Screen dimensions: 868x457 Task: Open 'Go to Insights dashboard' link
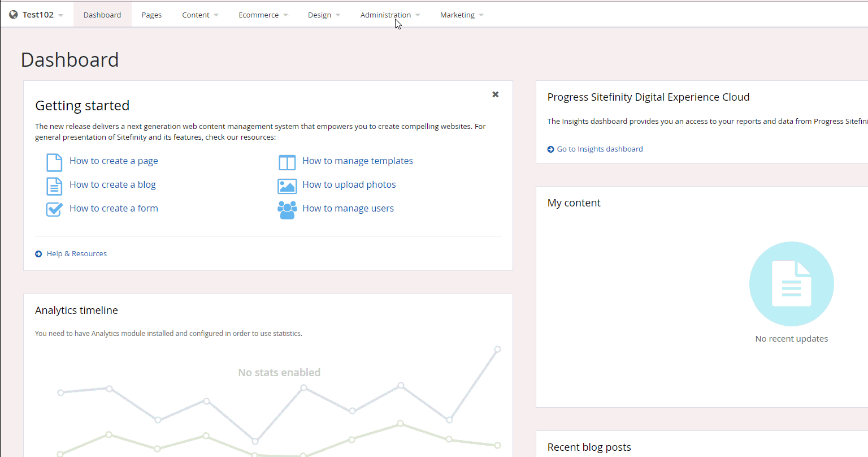click(600, 149)
